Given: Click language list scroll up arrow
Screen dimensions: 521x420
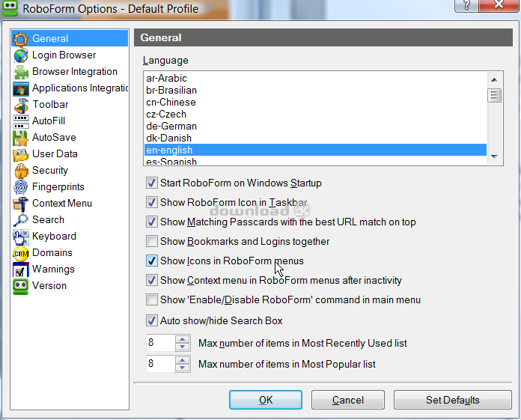Looking at the screenshot, I should tap(494, 80).
